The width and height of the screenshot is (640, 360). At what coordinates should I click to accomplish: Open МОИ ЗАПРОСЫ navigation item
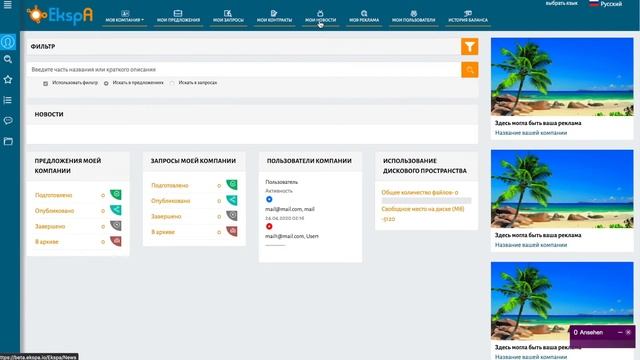[228, 16]
